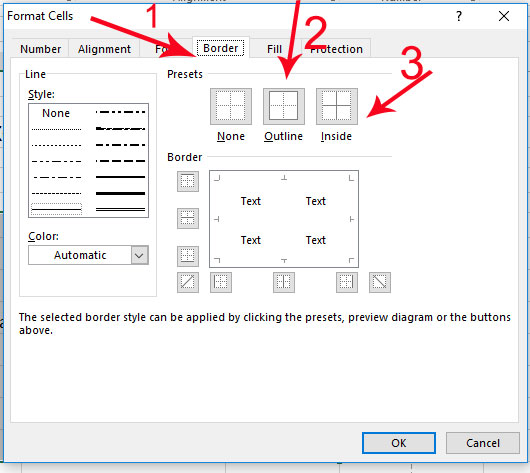This screenshot has width=530, height=473.
Task: Toggle the diagonal down border button
Action: [380, 282]
